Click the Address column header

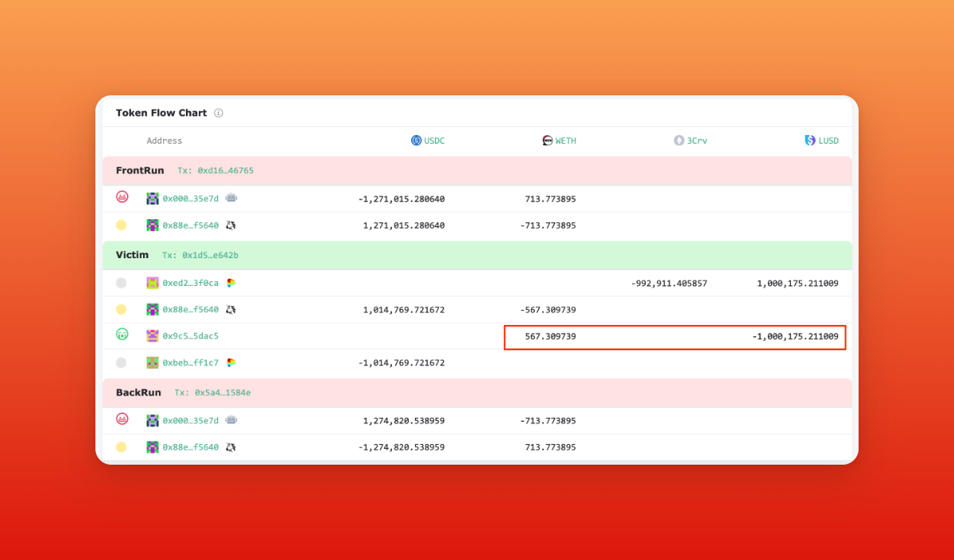tap(165, 141)
